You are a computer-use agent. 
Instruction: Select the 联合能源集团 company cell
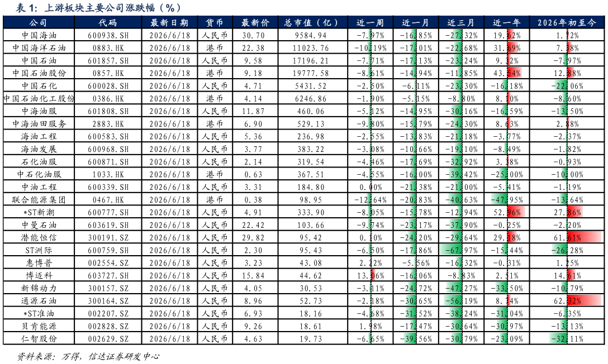click(x=39, y=200)
